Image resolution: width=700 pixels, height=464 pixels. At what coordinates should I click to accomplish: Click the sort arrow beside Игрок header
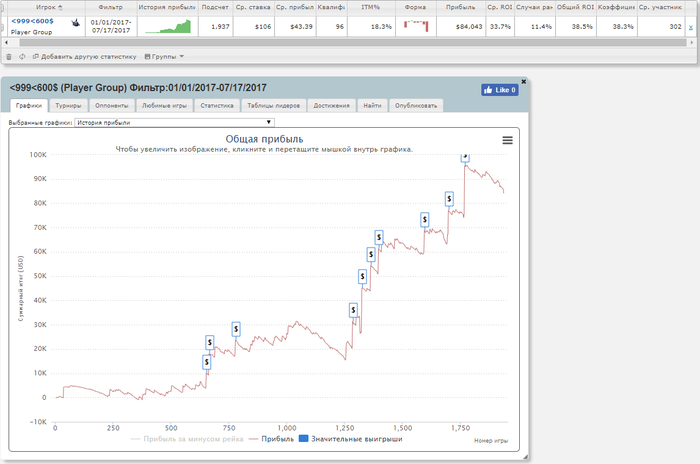60,8
